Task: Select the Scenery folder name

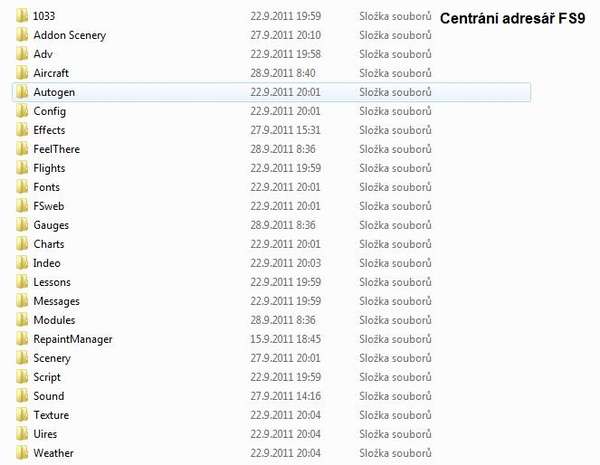Action: click(x=52, y=359)
